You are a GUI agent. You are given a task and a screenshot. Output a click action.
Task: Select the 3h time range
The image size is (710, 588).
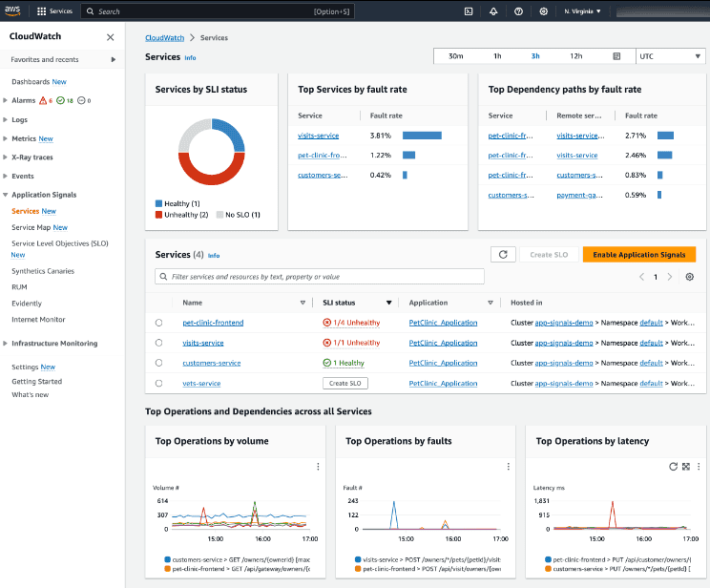(x=535, y=56)
